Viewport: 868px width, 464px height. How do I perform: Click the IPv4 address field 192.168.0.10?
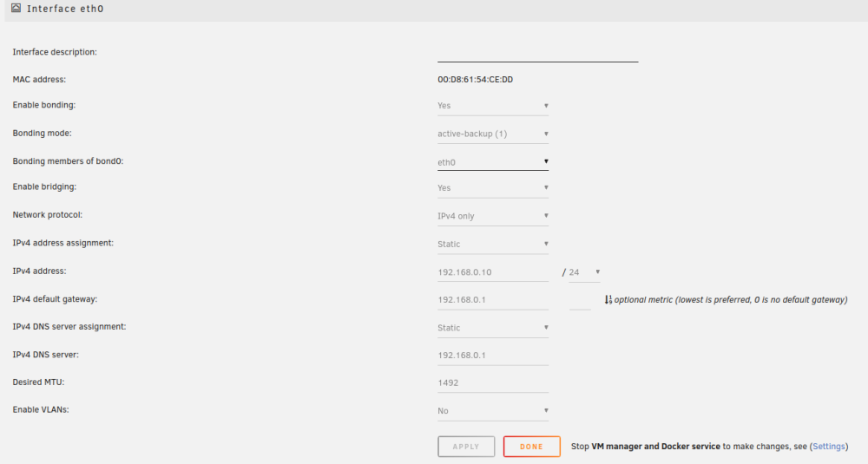point(493,272)
